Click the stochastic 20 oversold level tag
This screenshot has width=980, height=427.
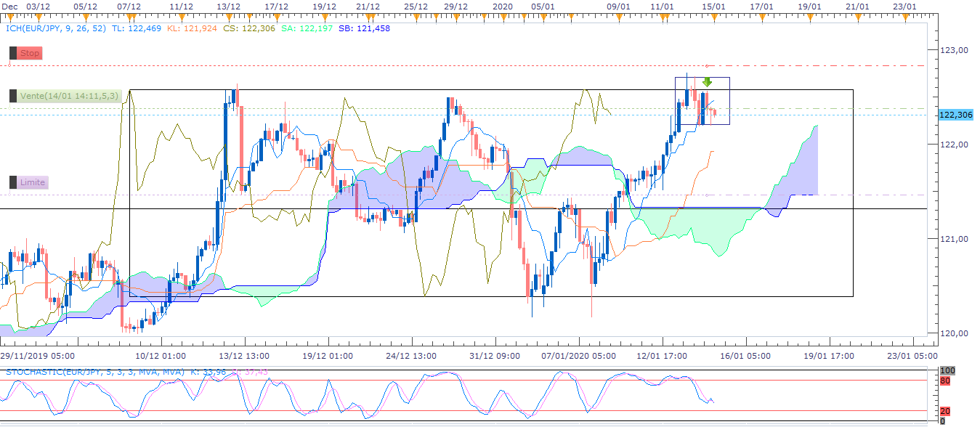pyautogui.click(x=945, y=412)
